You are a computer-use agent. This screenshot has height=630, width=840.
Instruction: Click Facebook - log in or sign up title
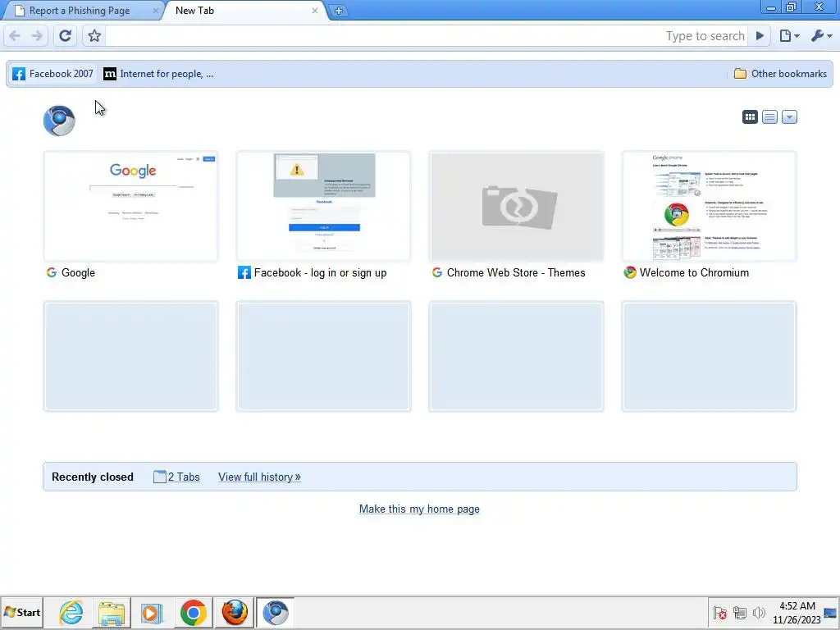[x=321, y=272]
